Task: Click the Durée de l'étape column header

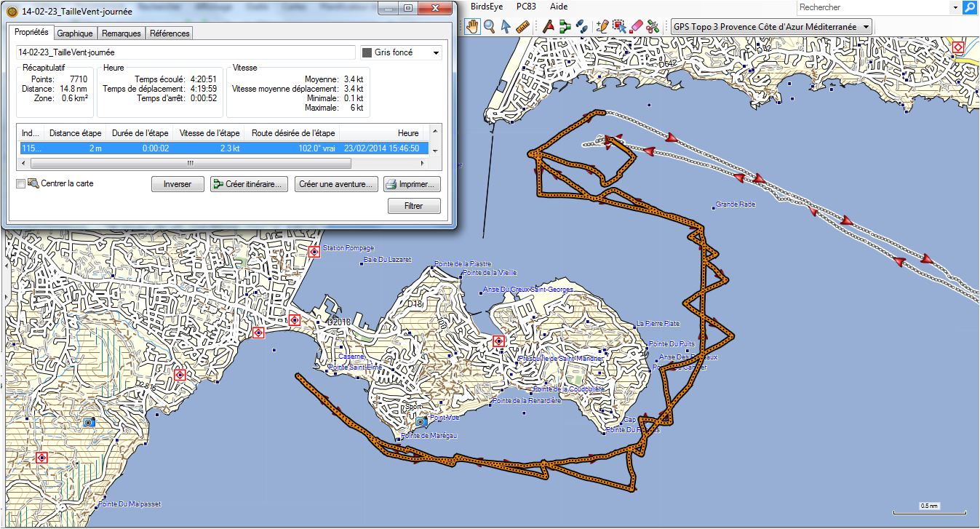Action: (140, 133)
